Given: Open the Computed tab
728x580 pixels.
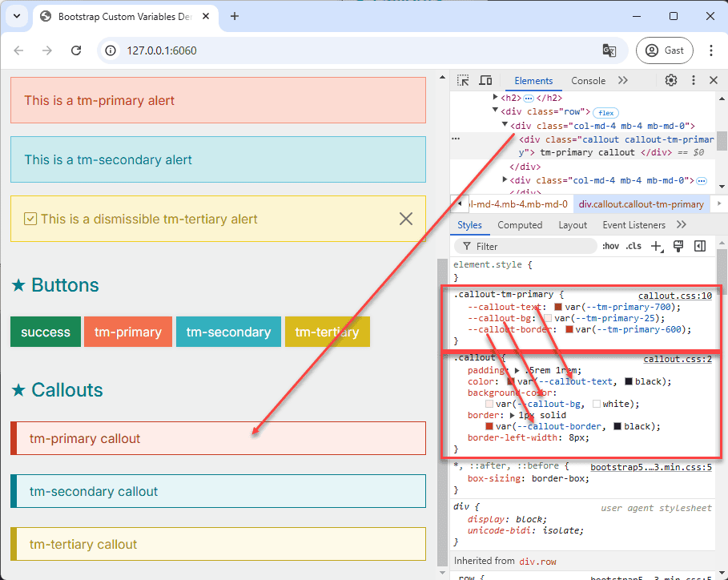Looking at the screenshot, I should pos(520,225).
